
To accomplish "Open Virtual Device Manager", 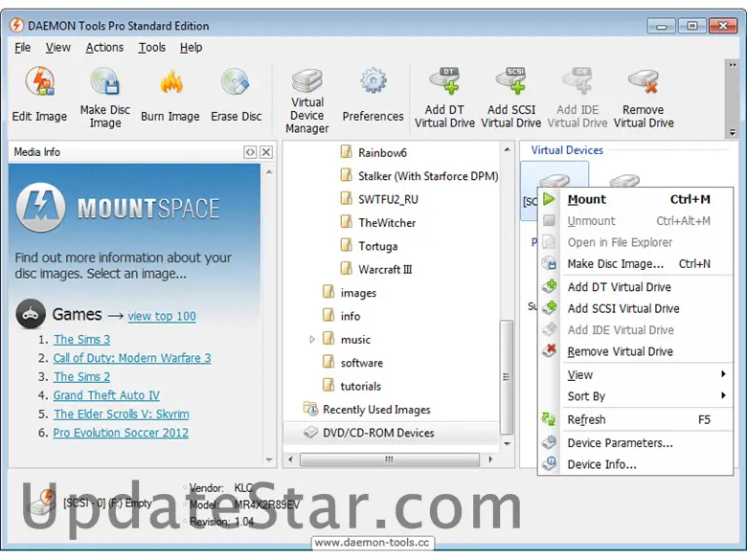I will coord(307,101).
